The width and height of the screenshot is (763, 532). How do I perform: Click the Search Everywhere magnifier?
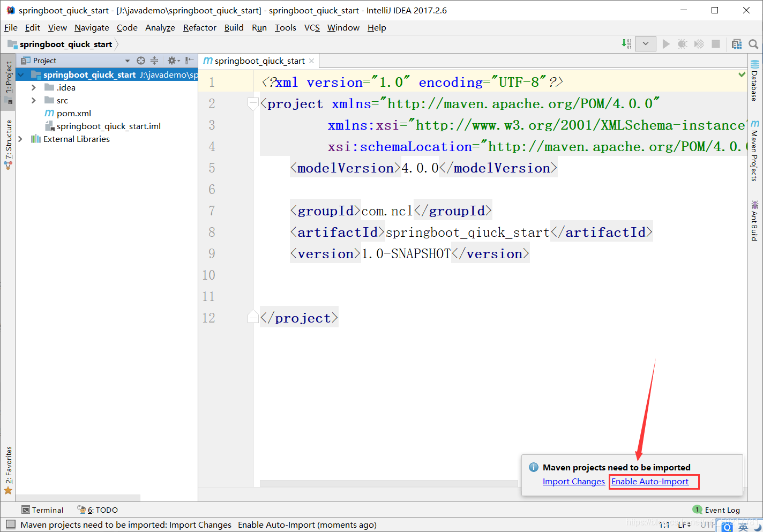point(753,44)
